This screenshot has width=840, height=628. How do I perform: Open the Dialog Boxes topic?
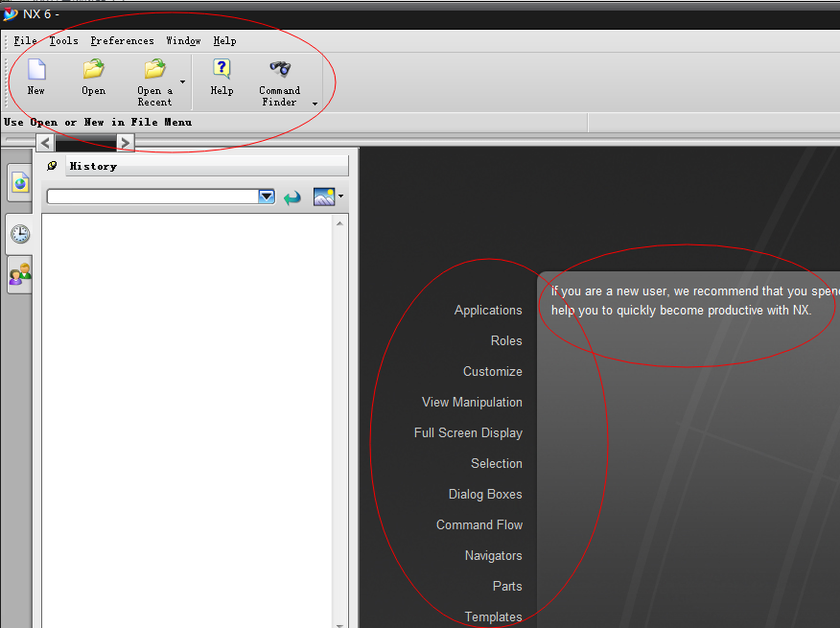pos(485,494)
